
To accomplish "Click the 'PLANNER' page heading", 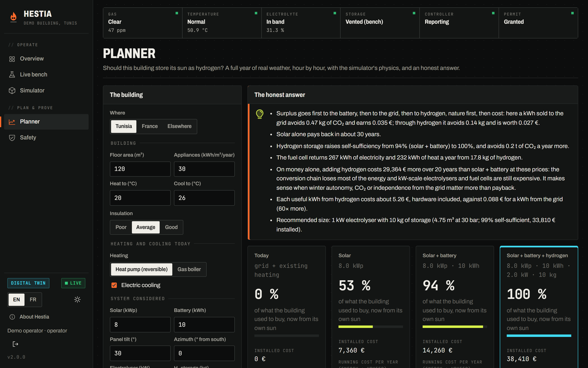I will point(129,54).
